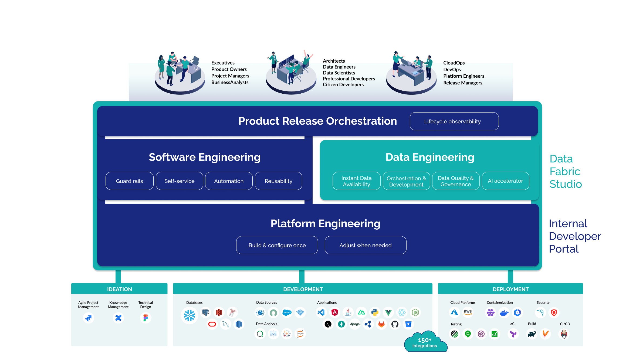
Task: Select the Jira icon under Agile Project Management
Action: coord(89,318)
